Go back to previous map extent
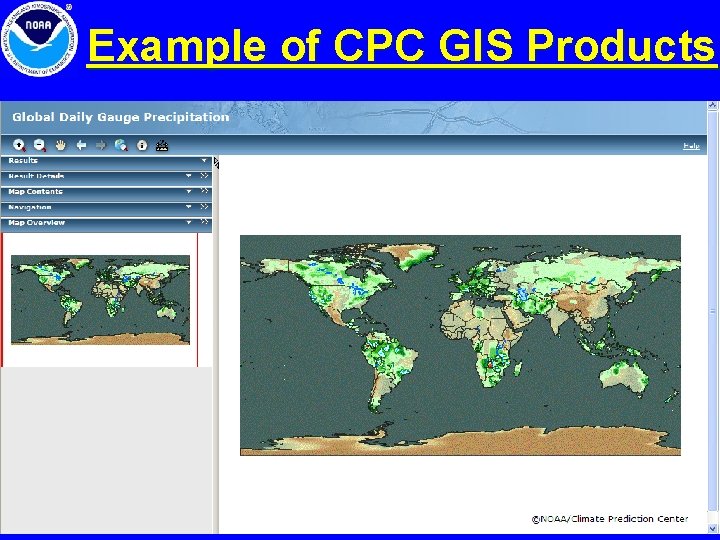720x540 pixels. [x=81, y=146]
